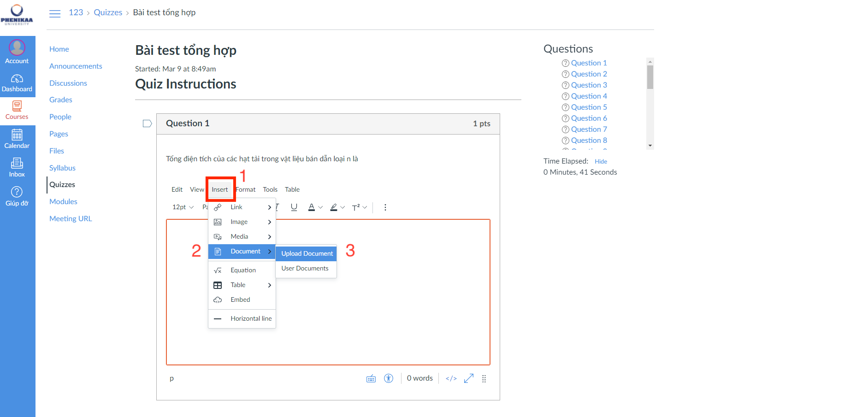This screenshot has height=417, width=868.
Task: Open the accessibility checker icon
Action: (389, 378)
